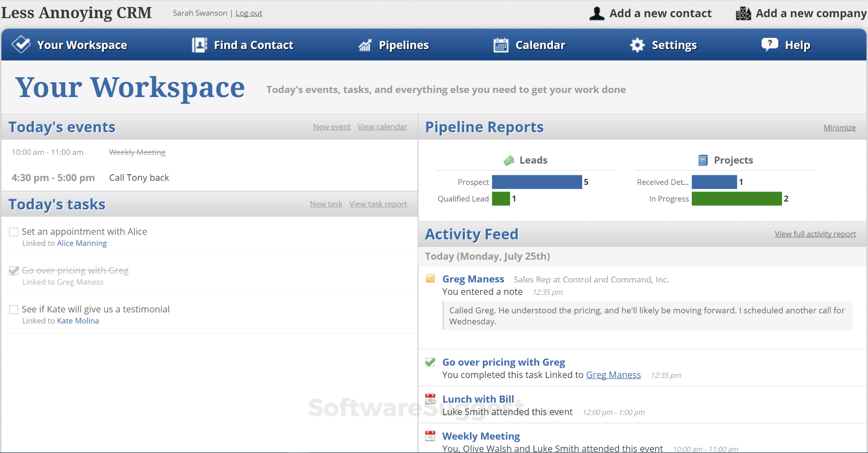Image resolution: width=868 pixels, height=453 pixels.
Task: Click the building icon beside Add a new company
Action: [743, 13]
